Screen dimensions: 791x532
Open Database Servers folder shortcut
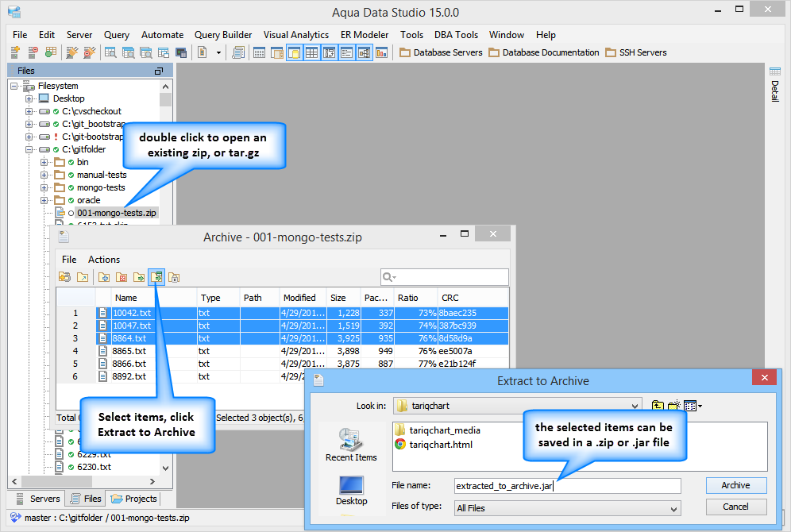[441, 52]
